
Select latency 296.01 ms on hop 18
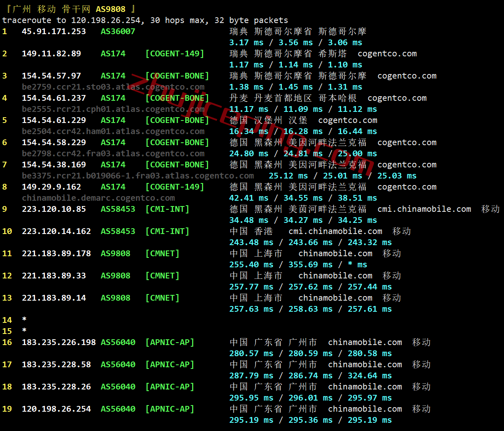pos(311,398)
